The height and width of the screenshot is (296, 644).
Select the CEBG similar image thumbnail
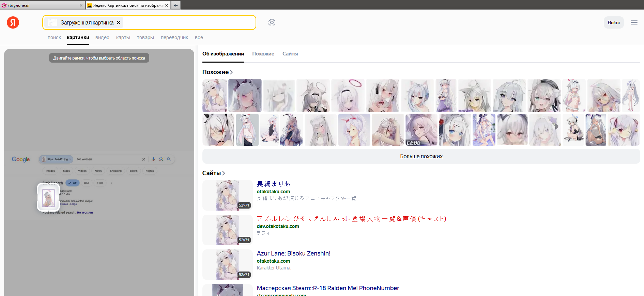(x=421, y=130)
